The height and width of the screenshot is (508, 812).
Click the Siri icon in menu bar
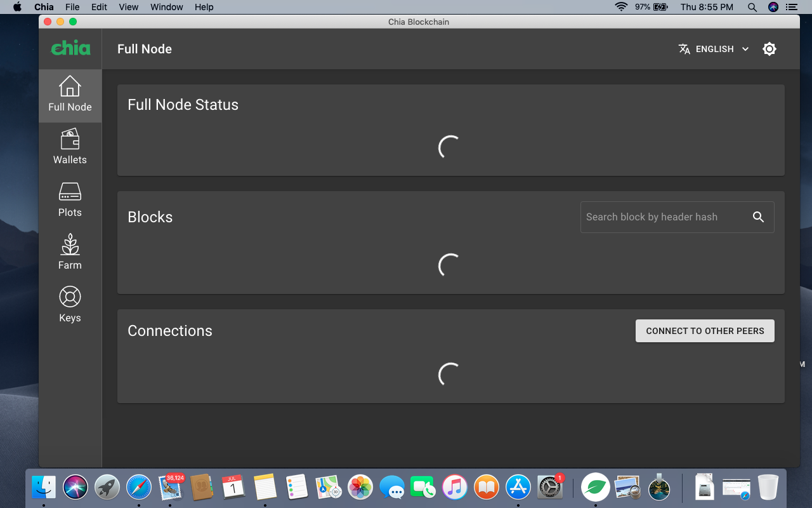pyautogui.click(x=773, y=7)
